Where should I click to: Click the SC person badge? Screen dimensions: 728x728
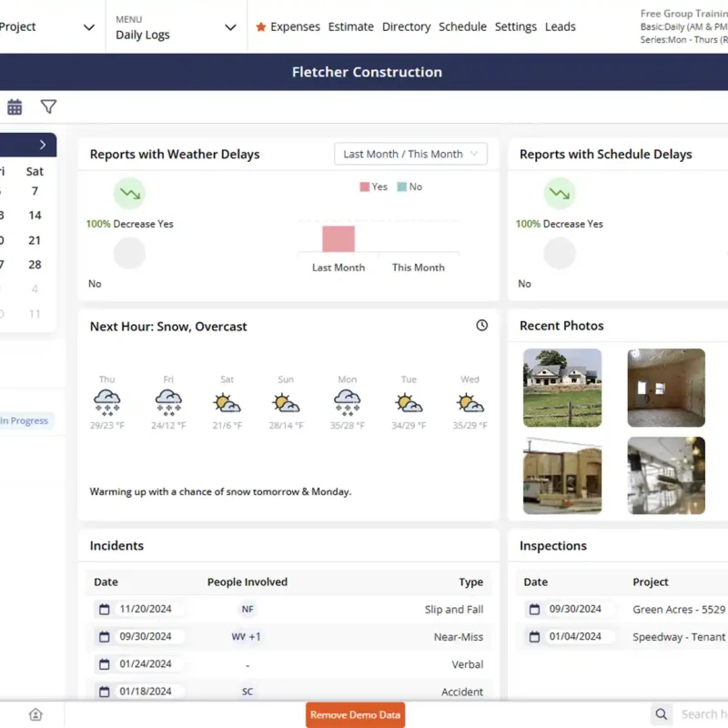pos(248,692)
